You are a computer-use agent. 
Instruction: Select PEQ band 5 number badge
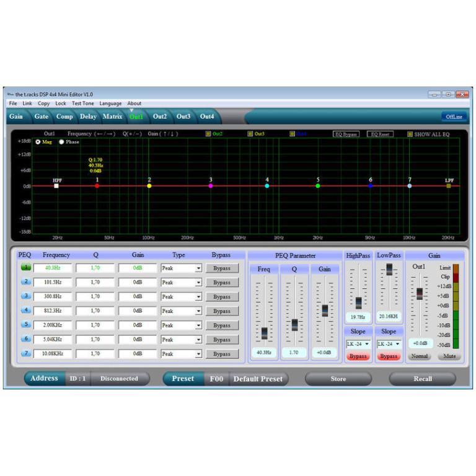pos(26,324)
